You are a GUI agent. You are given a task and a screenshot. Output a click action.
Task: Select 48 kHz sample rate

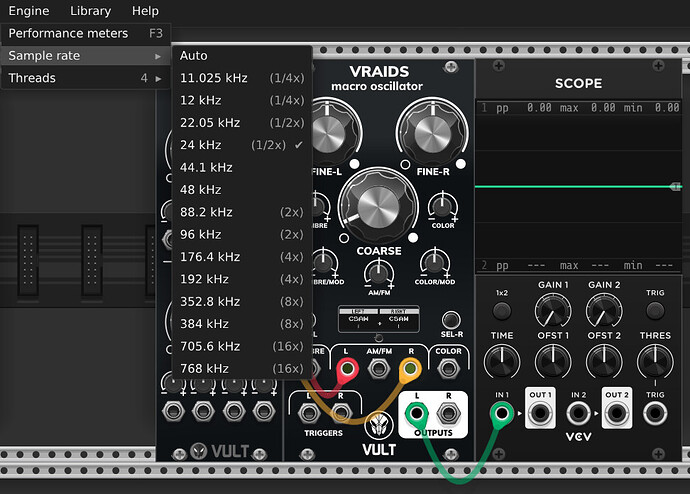click(x=242, y=190)
